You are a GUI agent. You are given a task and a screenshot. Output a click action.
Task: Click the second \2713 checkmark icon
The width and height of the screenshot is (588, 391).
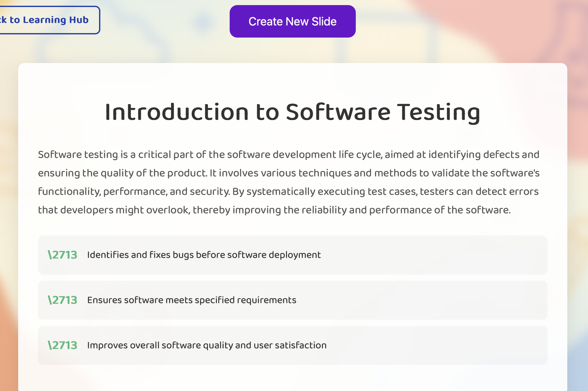coord(62,300)
